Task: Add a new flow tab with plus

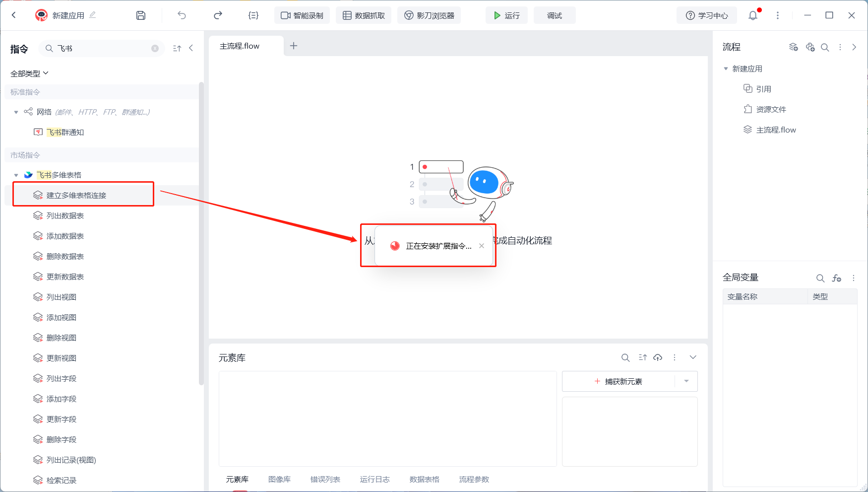Action: (294, 46)
